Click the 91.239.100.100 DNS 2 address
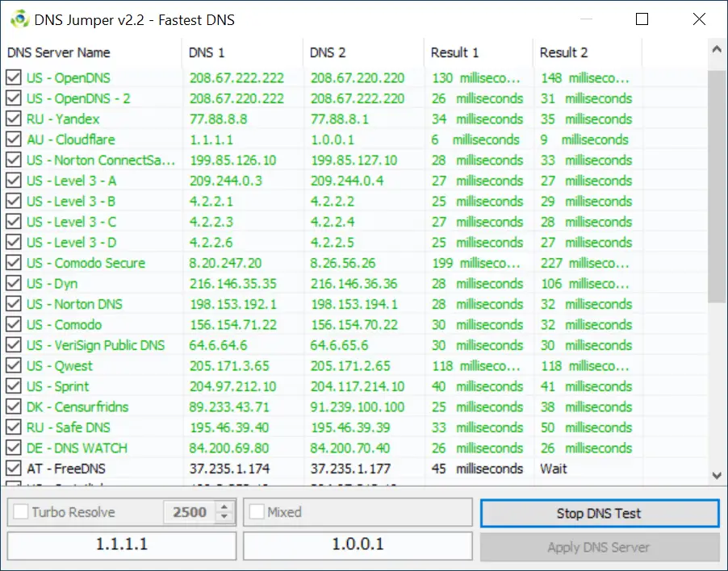728x571 pixels. [357, 406]
